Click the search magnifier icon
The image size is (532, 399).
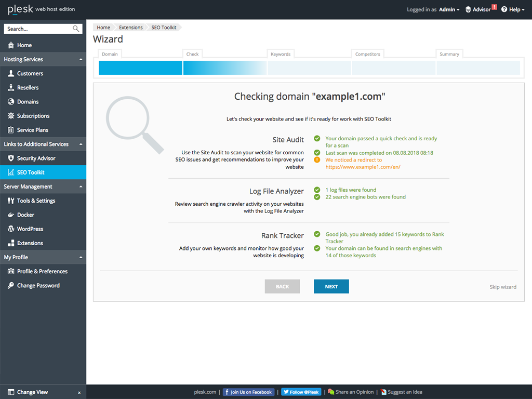coord(76,29)
